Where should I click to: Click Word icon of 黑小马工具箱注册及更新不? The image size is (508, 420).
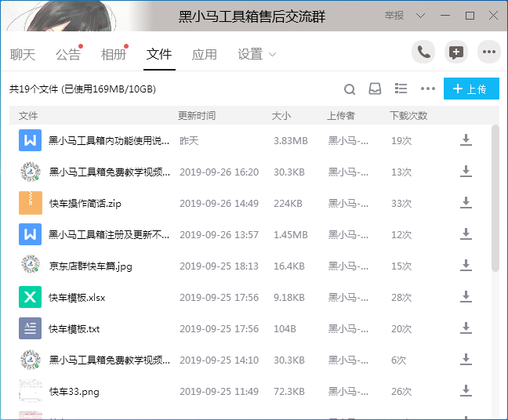tap(30, 234)
